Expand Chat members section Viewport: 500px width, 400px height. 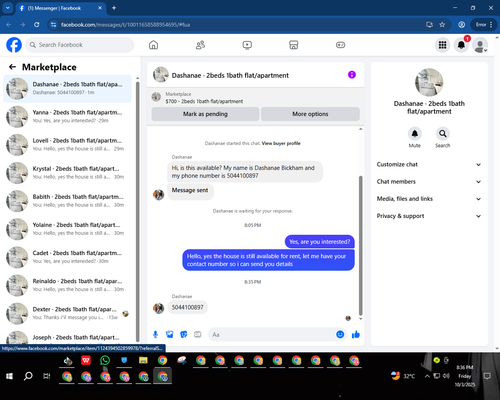tap(429, 182)
